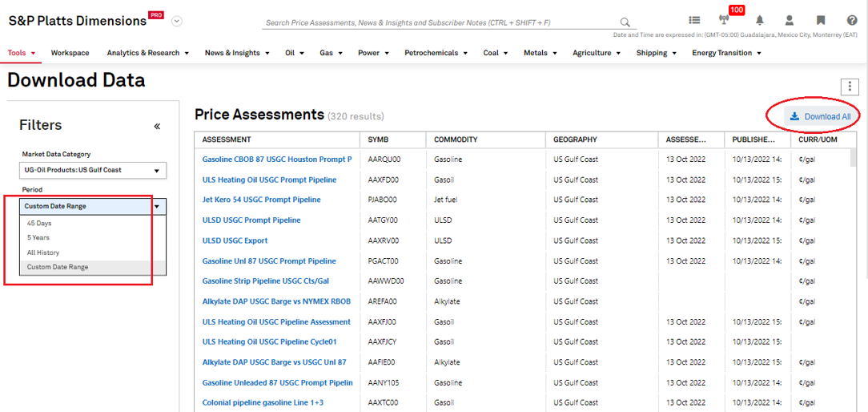Click symbol cell AAWWD00
The height and width of the screenshot is (412, 868).
(x=386, y=281)
